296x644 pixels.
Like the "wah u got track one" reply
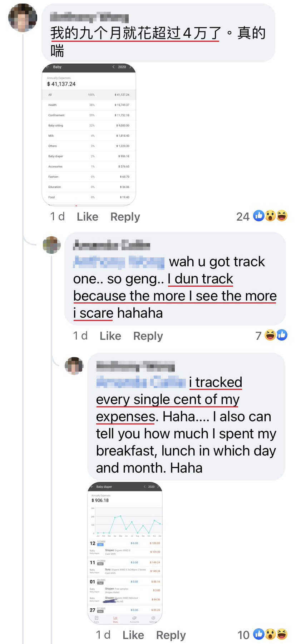click(110, 336)
